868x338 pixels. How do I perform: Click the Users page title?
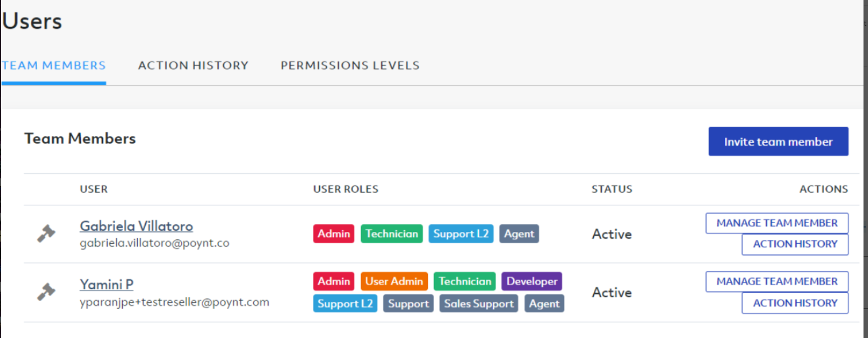32,21
